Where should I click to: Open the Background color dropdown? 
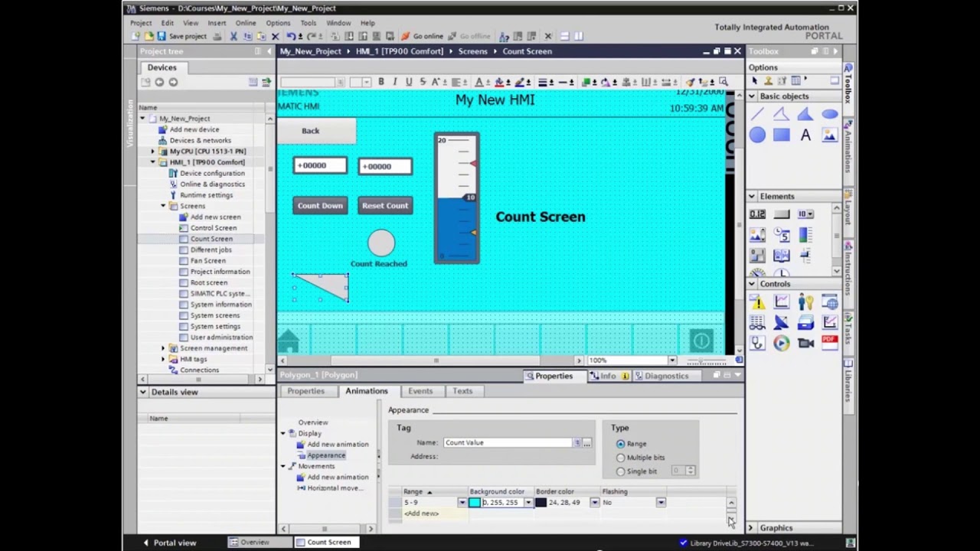click(528, 503)
